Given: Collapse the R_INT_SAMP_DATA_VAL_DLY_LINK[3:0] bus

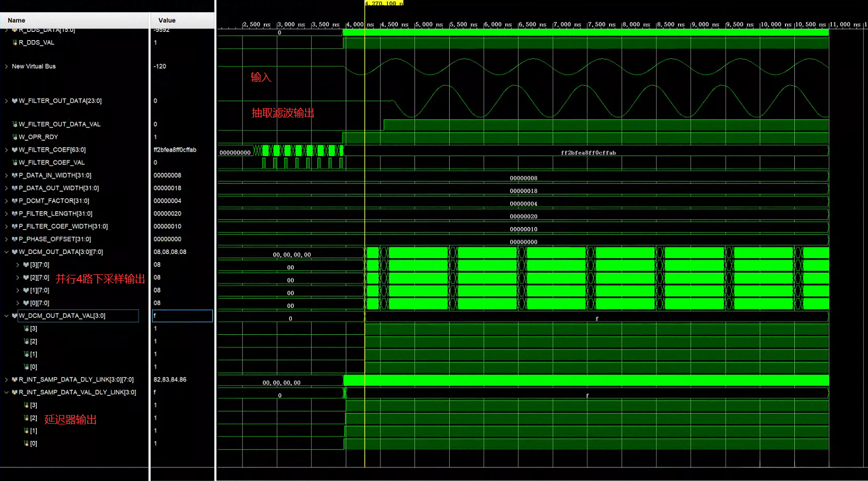Looking at the screenshot, I should 7,392.
